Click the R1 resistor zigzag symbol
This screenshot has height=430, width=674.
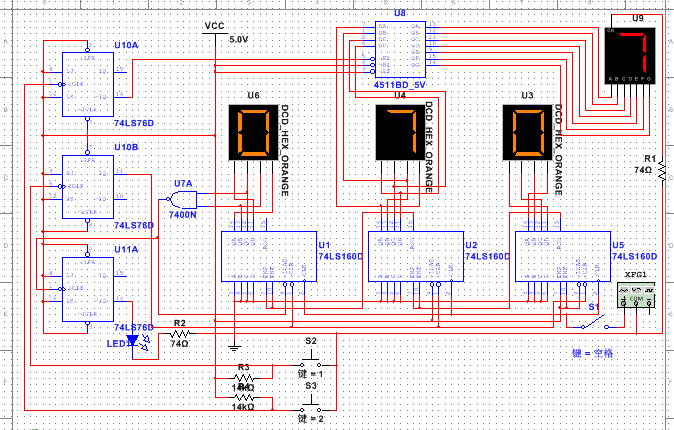tap(662, 170)
